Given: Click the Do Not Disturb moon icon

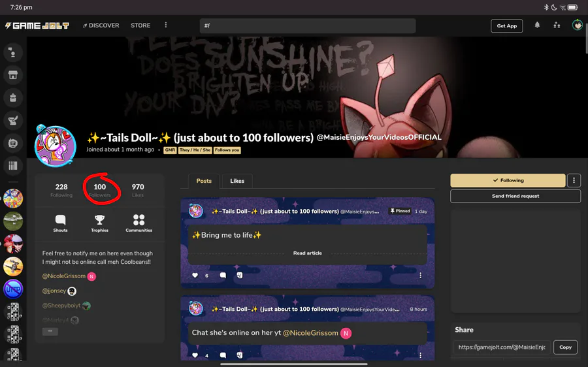Looking at the screenshot, I should click(x=554, y=7).
